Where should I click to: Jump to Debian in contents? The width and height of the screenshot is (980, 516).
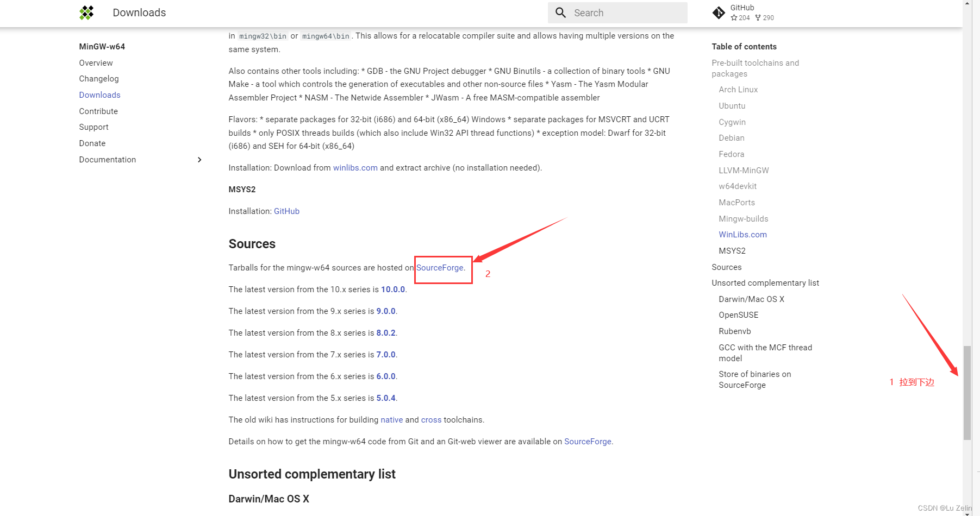[x=732, y=138]
